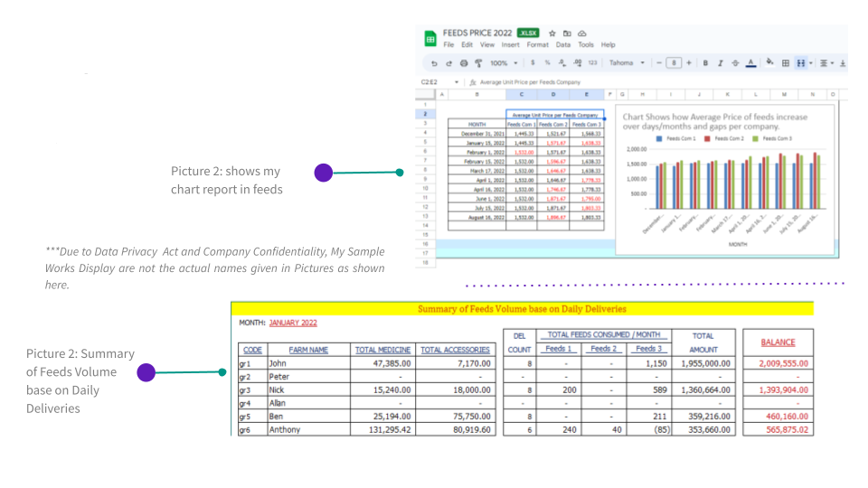Image resolution: width=868 pixels, height=488 pixels.
Task: Decrease font size with minus button
Action: click(x=659, y=62)
